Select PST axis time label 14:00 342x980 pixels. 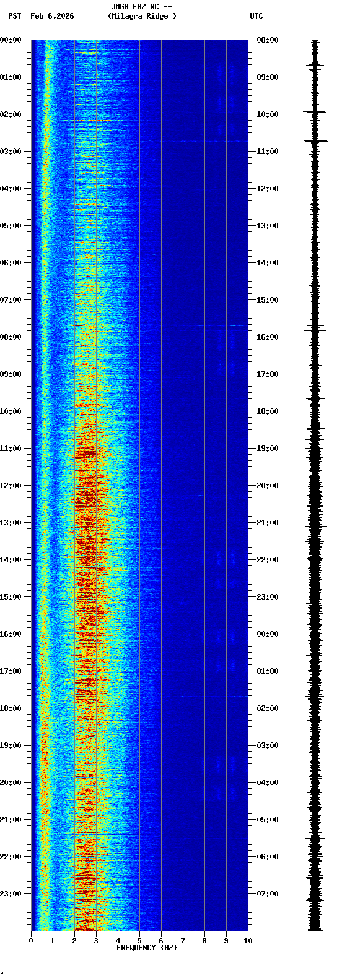11,560
